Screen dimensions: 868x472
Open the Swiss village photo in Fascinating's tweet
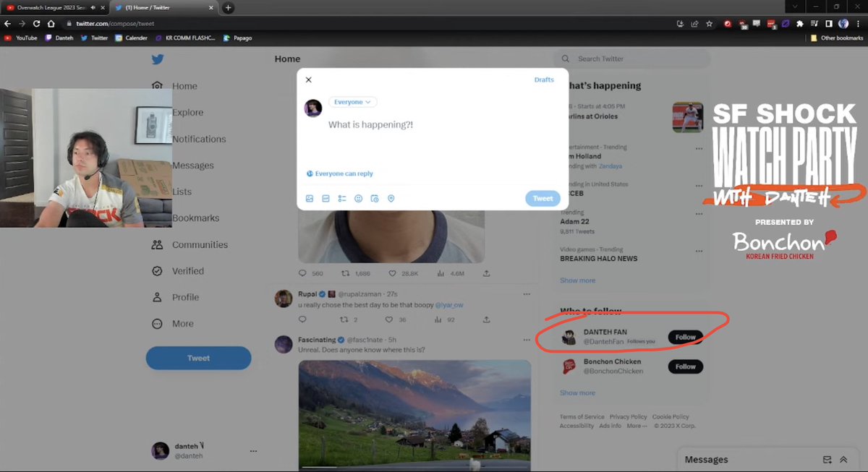[x=414, y=416]
